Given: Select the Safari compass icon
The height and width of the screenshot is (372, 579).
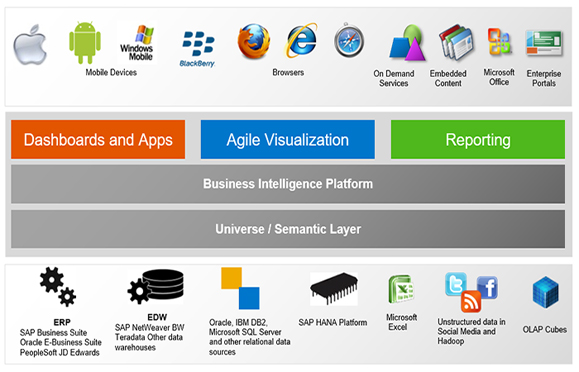Looking at the screenshot, I should click(x=349, y=40).
